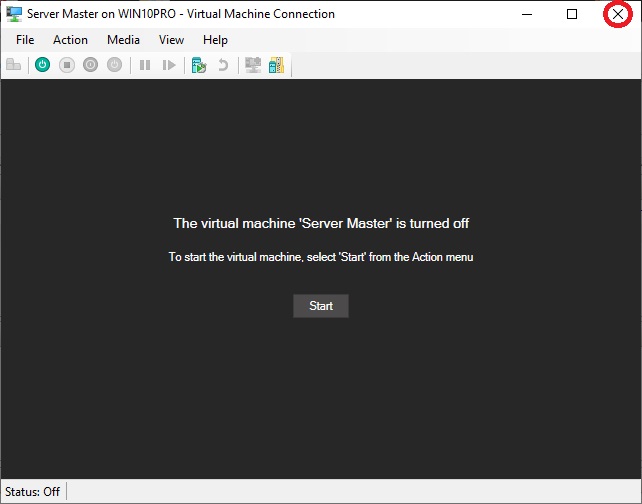Click the 'To start the virtual machine' hint text
Viewport: 642px width, 504px height.
321,257
